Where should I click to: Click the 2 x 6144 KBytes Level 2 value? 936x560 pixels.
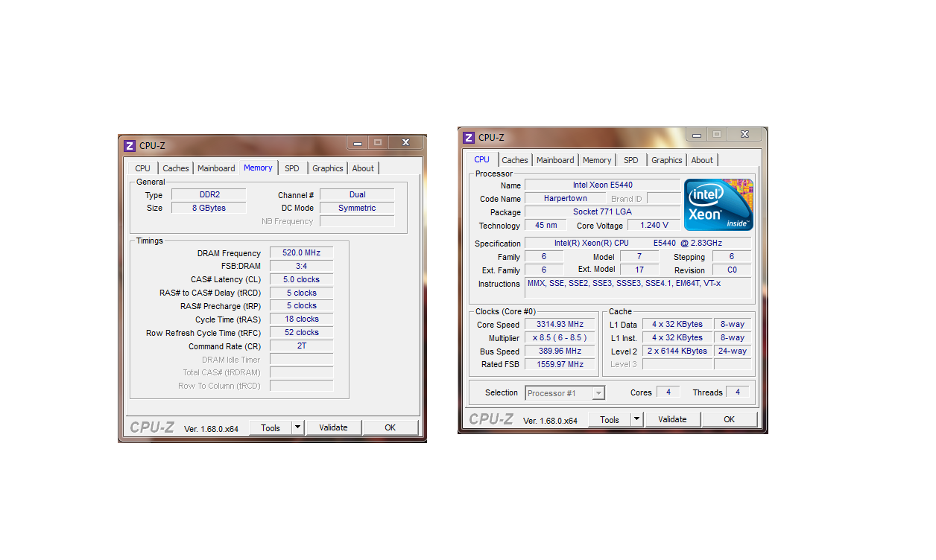tap(677, 351)
